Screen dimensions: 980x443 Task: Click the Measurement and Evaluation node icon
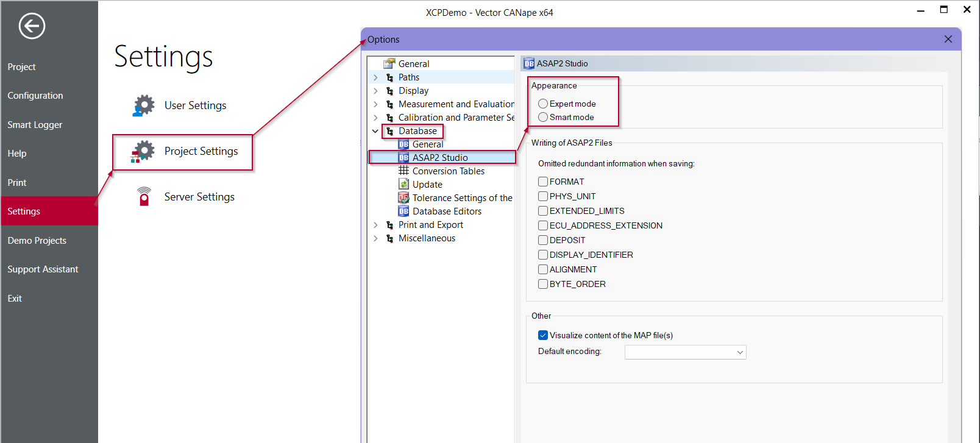[x=389, y=104]
